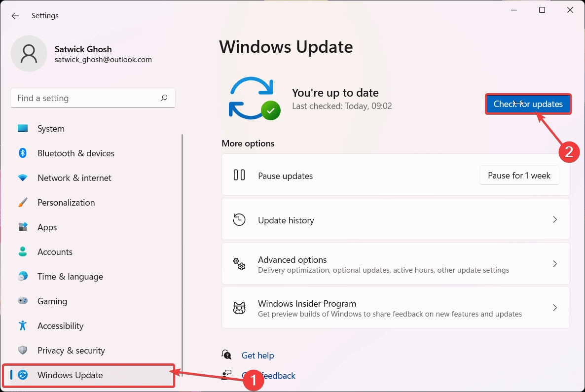Select Privacy & security category
This screenshot has width=585, height=392.
(x=93, y=350)
